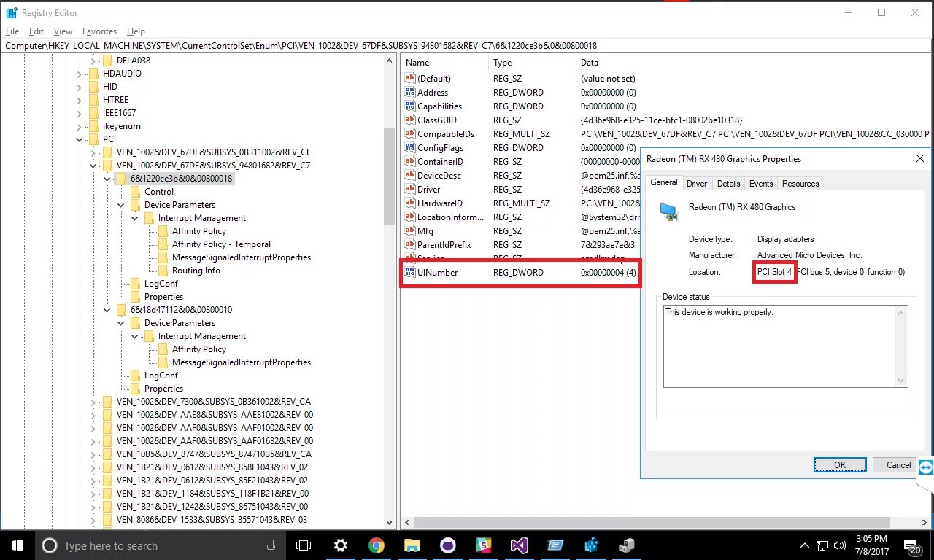Select the MessageSignaledInterruptProperties key under 6&1220ce3b
The width and height of the screenshot is (934, 560).
[242, 257]
